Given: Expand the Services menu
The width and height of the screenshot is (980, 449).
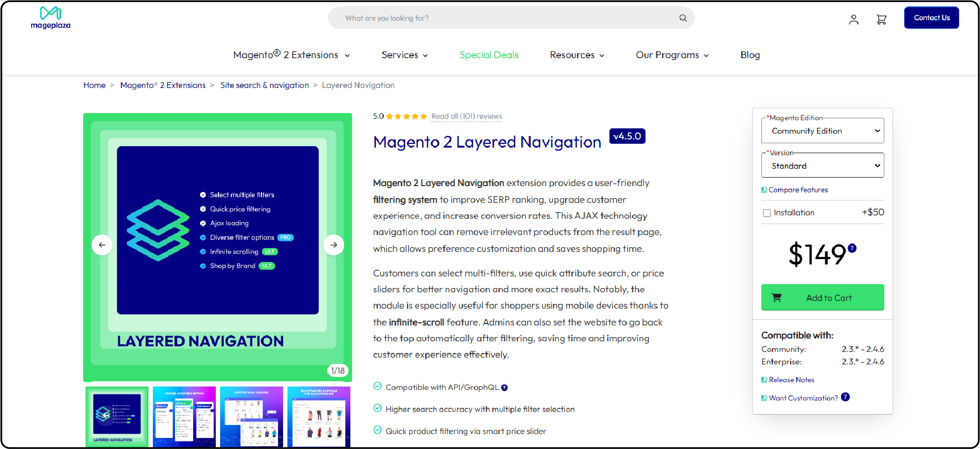Looking at the screenshot, I should [x=405, y=55].
